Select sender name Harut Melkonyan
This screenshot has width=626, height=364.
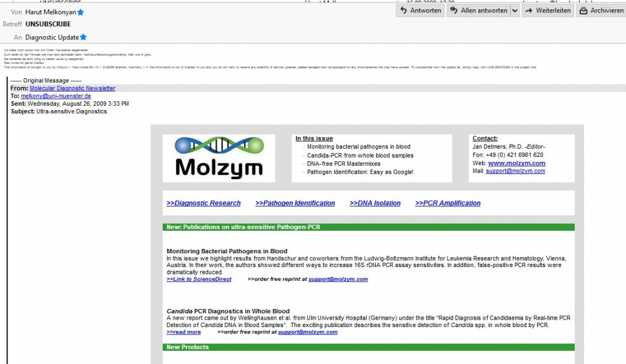50,12
